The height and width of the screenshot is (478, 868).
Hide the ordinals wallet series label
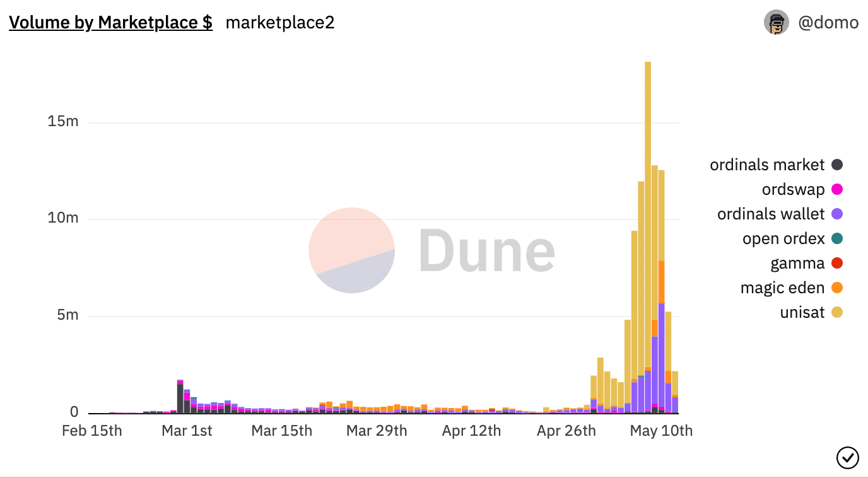click(x=771, y=214)
